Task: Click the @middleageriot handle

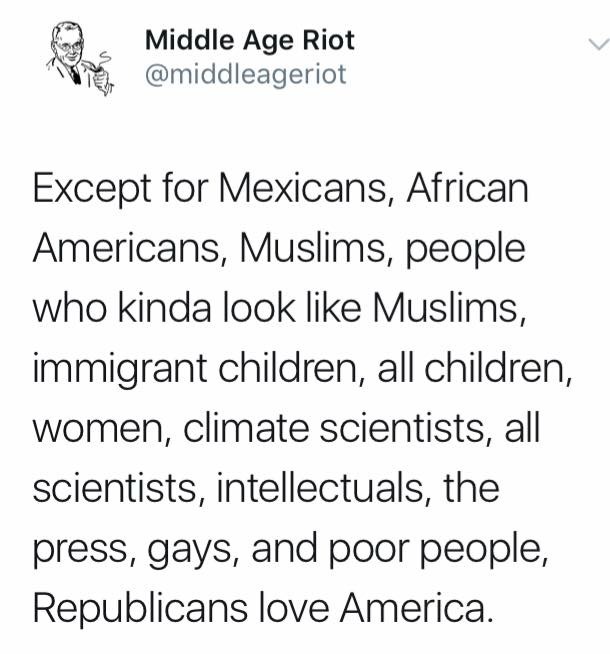Action: tap(246, 74)
